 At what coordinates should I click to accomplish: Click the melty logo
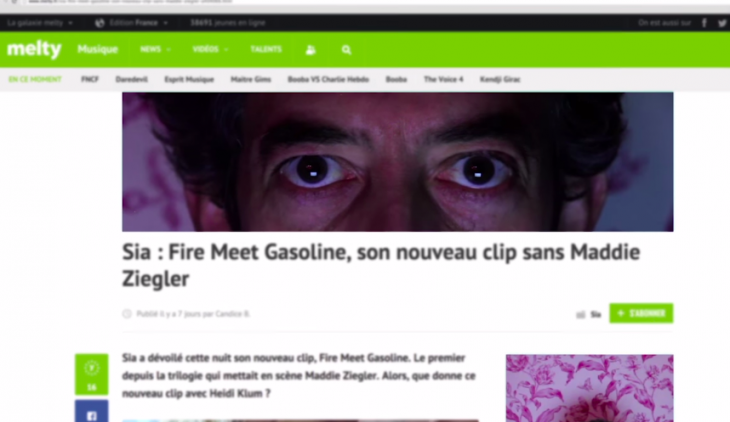click(34, 48)
